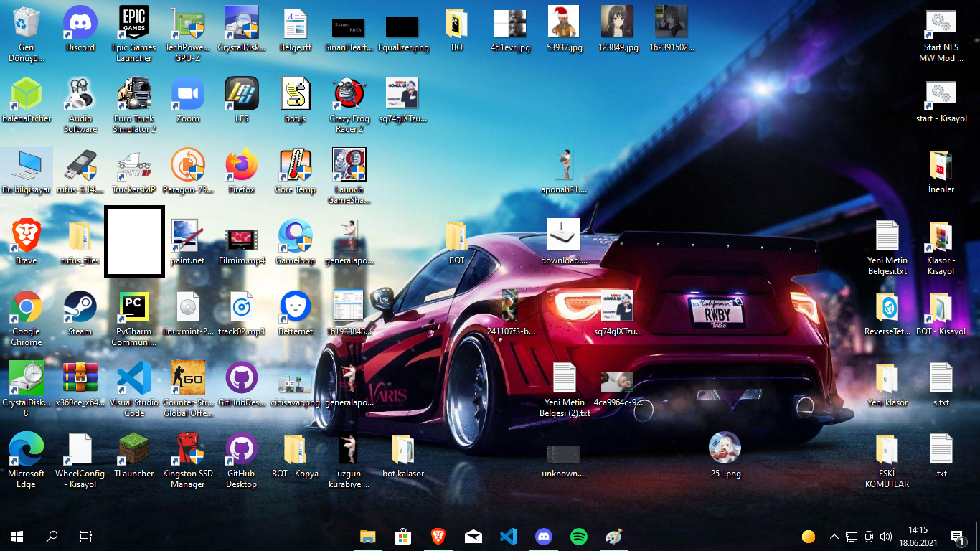Open the bot kalasör folder
980x551 pixels.
point(403,456)
